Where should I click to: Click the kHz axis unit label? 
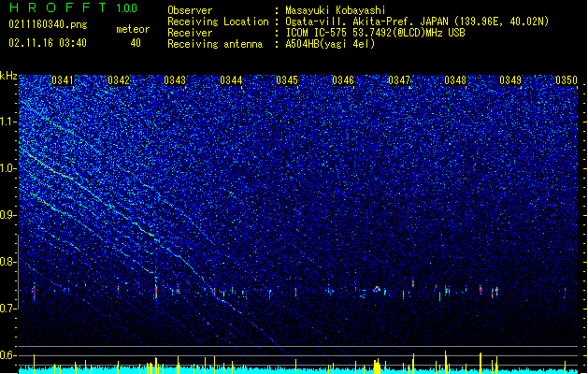(x=8, y=76)
